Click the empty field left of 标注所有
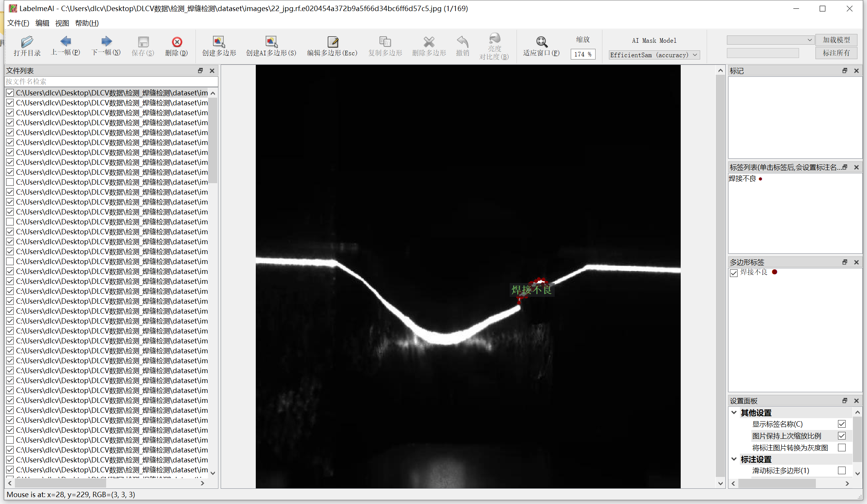867x504 pixels. (x=763, y=53)
